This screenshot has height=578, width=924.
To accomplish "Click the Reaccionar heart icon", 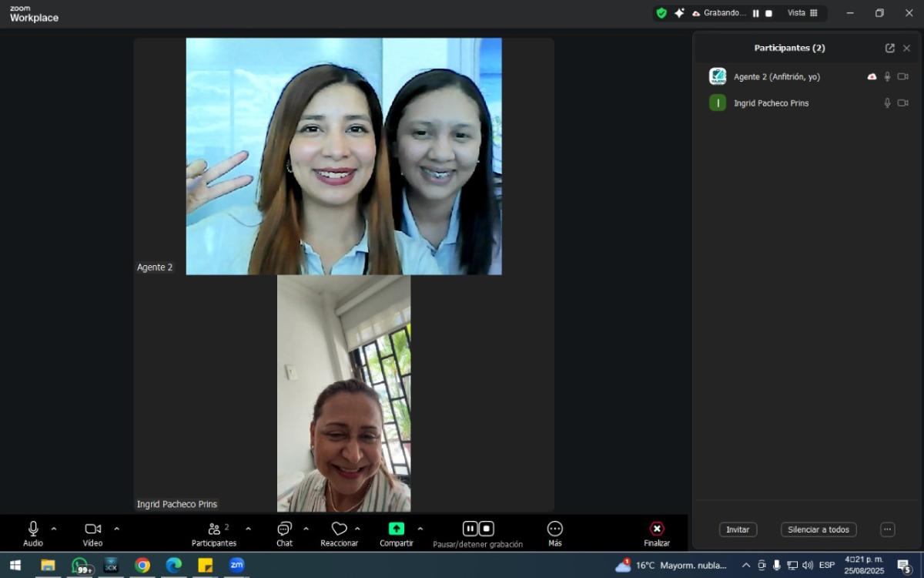I will (339, 529).
